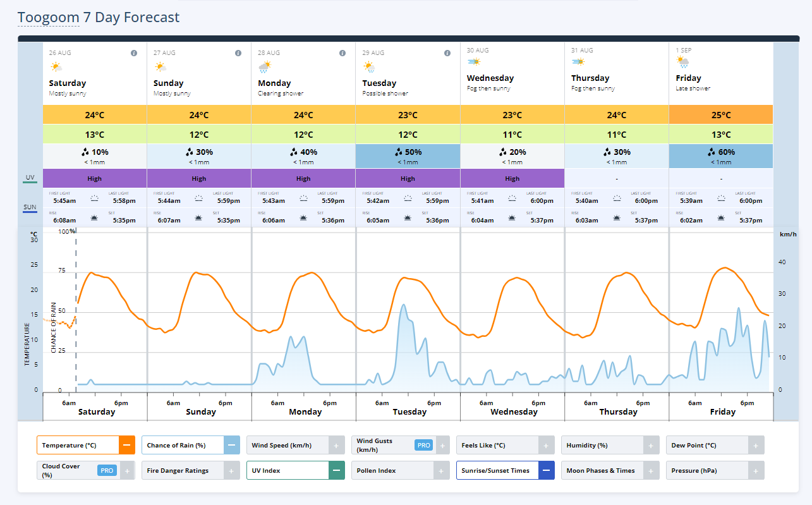Click Wednesday's High UV purple bar
Viewport: 812px width, 505px height.
coord(512,178)
